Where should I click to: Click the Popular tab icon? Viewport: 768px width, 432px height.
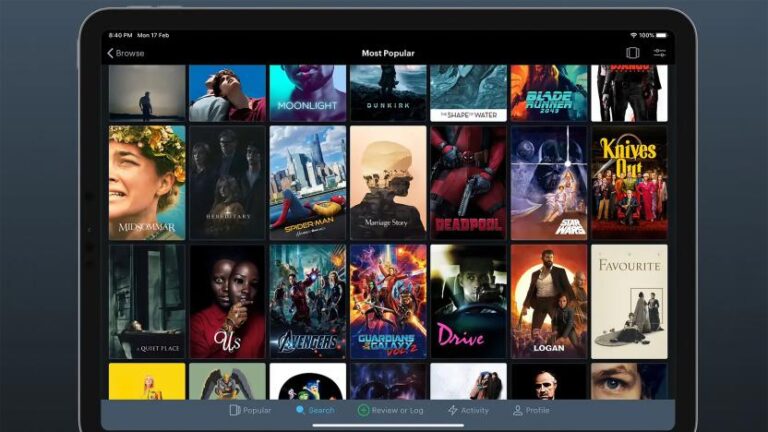pyautogui.click(x=235, y=410)
